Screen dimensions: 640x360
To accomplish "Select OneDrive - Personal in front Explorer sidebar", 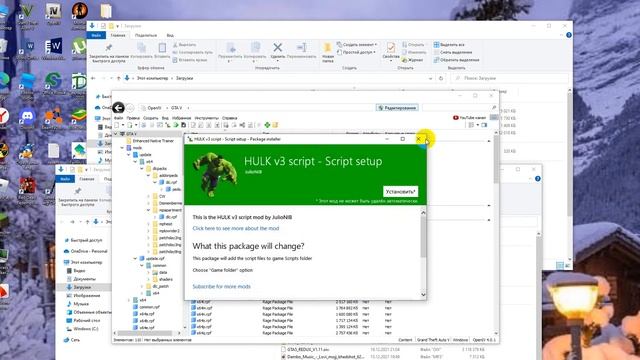I will click(86, 251).
